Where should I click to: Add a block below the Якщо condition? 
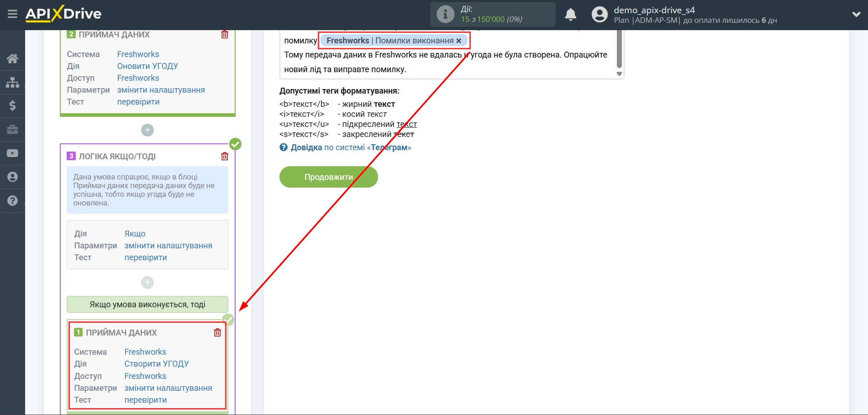point(147,283)
